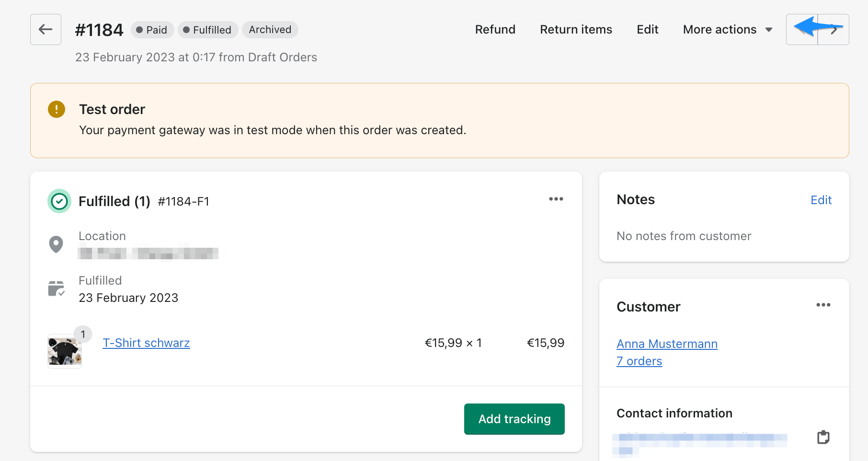Click Return items action
The image size is (868, 461).
point(576,30)
